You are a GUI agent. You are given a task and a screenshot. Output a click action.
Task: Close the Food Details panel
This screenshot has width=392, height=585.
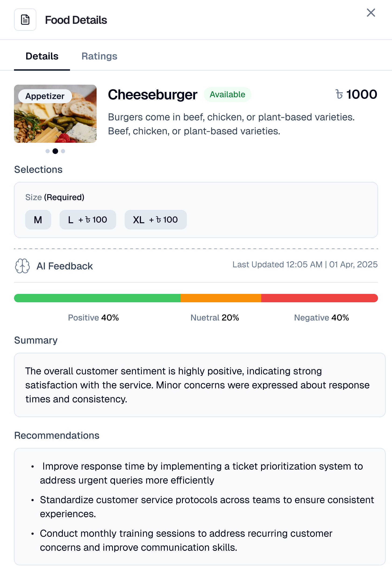click(371, 13)
